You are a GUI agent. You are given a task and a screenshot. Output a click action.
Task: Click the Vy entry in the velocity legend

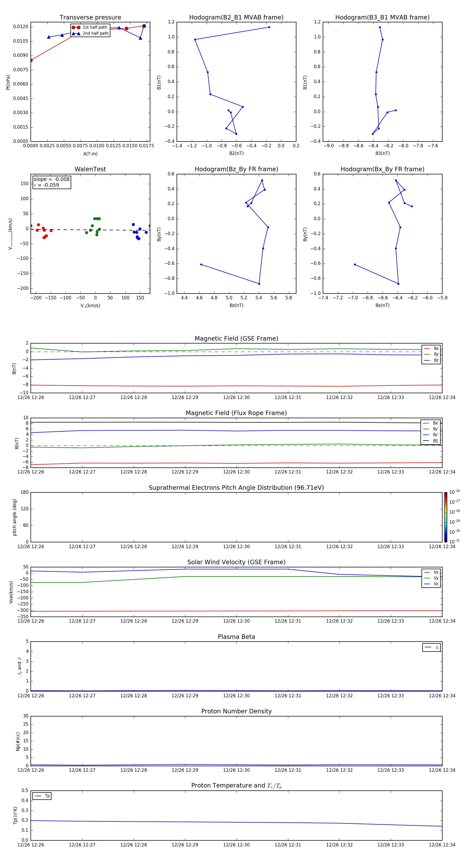click(431, 578)
